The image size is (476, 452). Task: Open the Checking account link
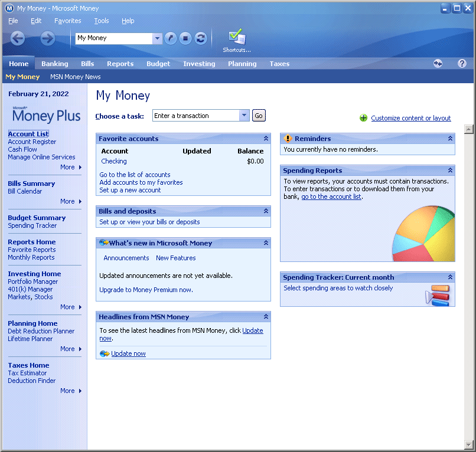pos(114,161)
